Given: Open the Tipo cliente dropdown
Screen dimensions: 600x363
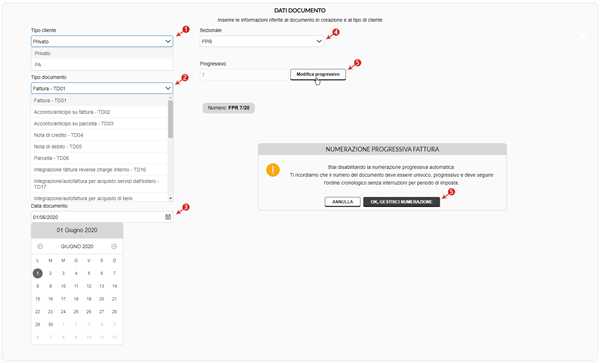Looking at the screenshot, I should coord(102,41).
